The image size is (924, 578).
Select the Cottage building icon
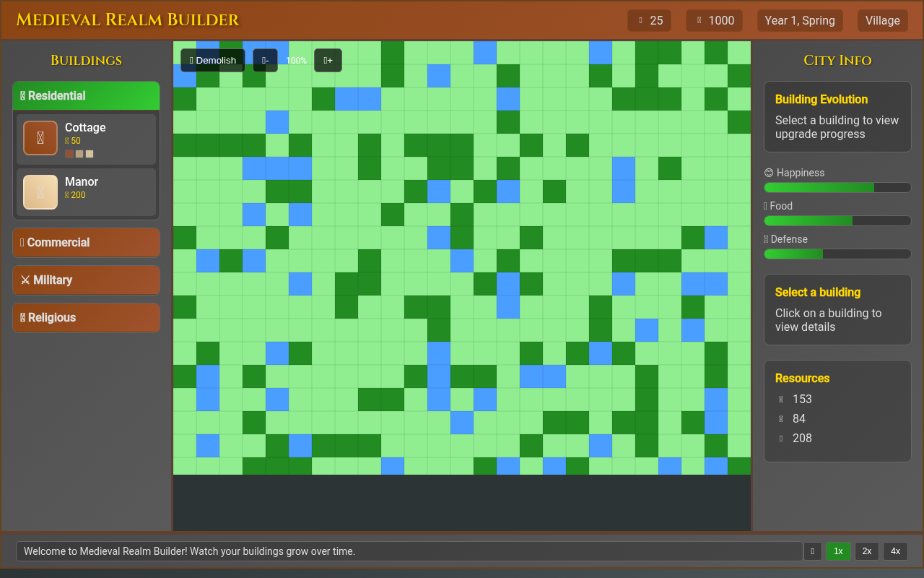[x=40, y=137]
